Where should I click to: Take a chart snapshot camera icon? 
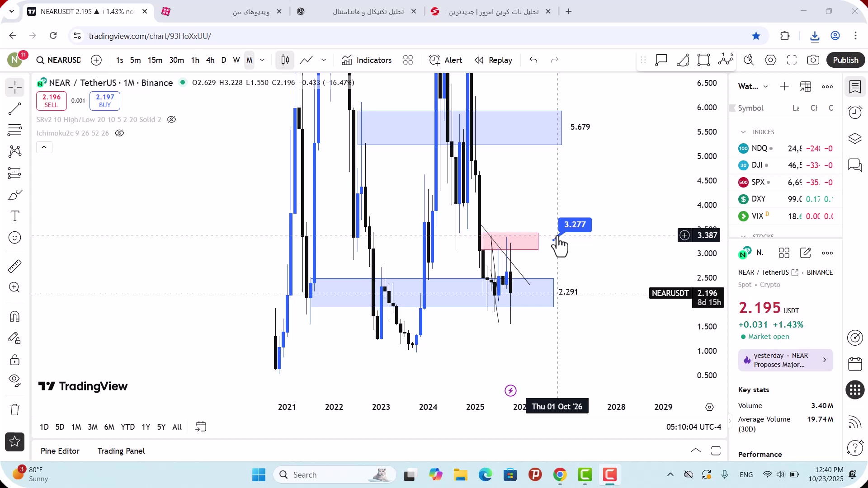coord(813,60)
